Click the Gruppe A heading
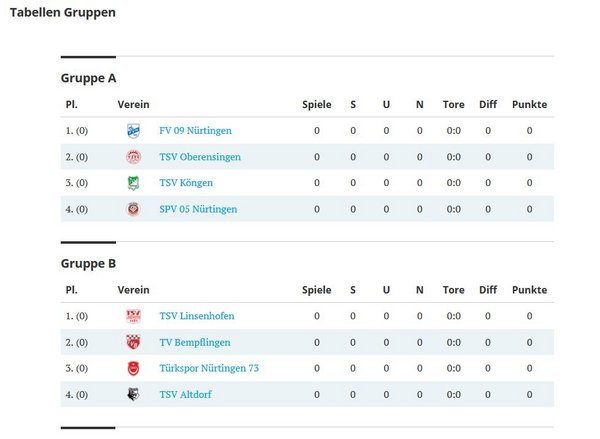Viewport: 600px width, 439px height. coord(88,78)
